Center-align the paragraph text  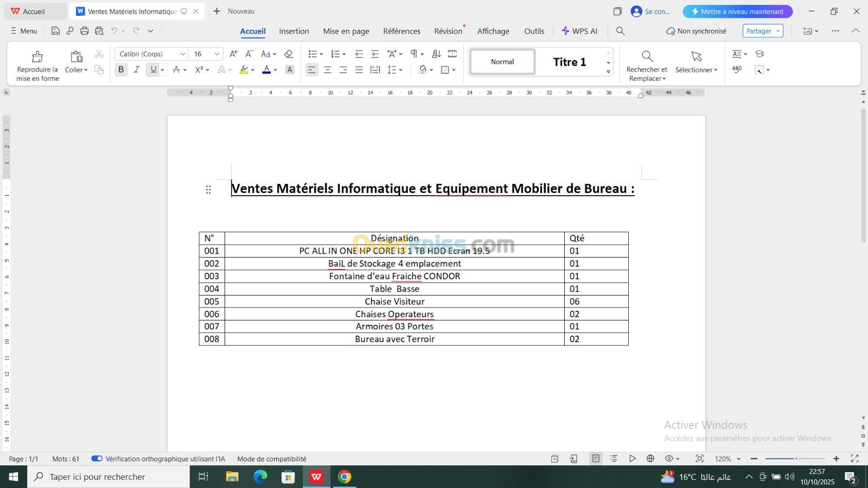(x=327, y=69)
